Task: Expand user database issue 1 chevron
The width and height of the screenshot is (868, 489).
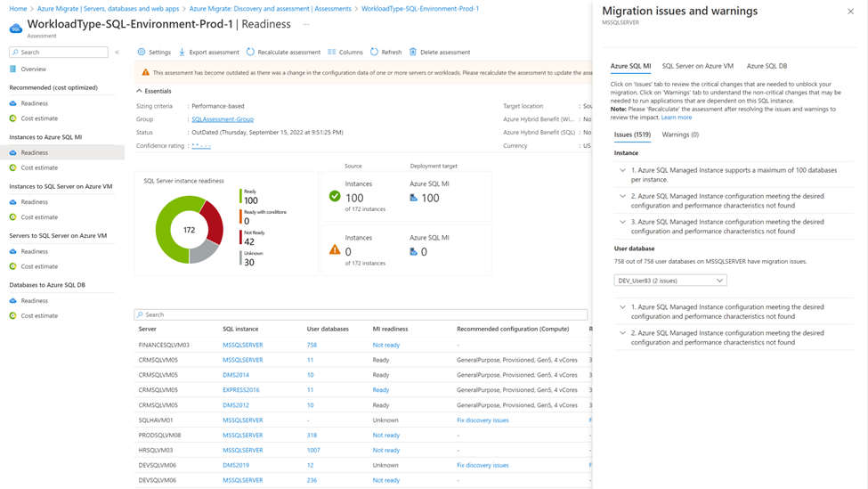Action: pyautogui.click(x=623, y=306)
